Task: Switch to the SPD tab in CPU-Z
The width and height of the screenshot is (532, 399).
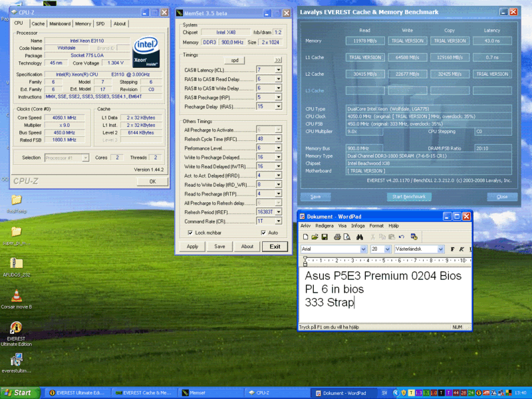Action: click(100, 24)
